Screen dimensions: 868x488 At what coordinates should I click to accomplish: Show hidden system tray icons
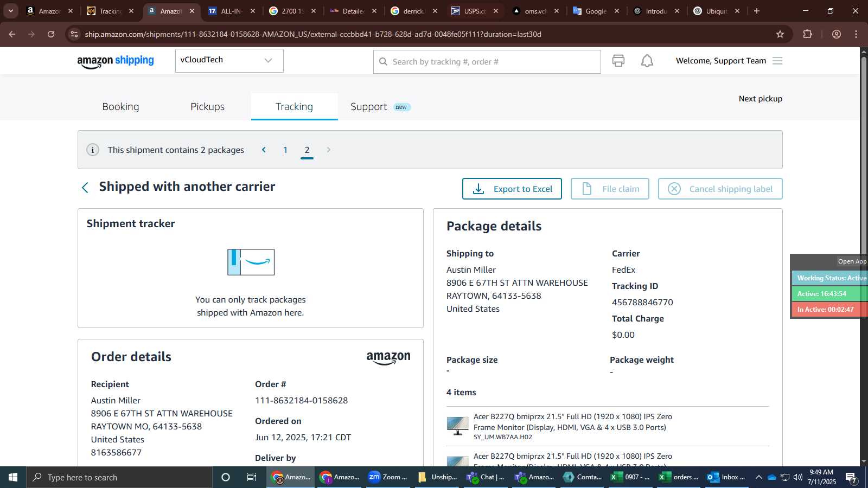[758, 477]
